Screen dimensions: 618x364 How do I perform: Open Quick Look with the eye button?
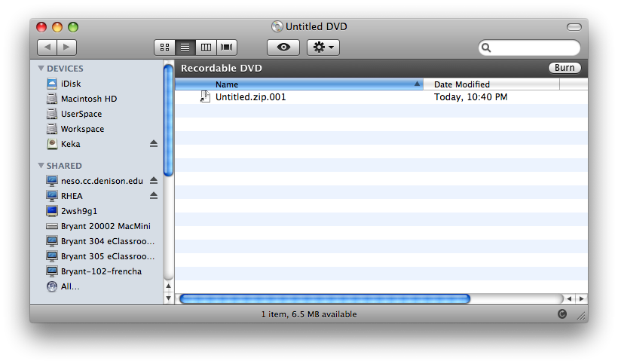[x=283, y=47]
